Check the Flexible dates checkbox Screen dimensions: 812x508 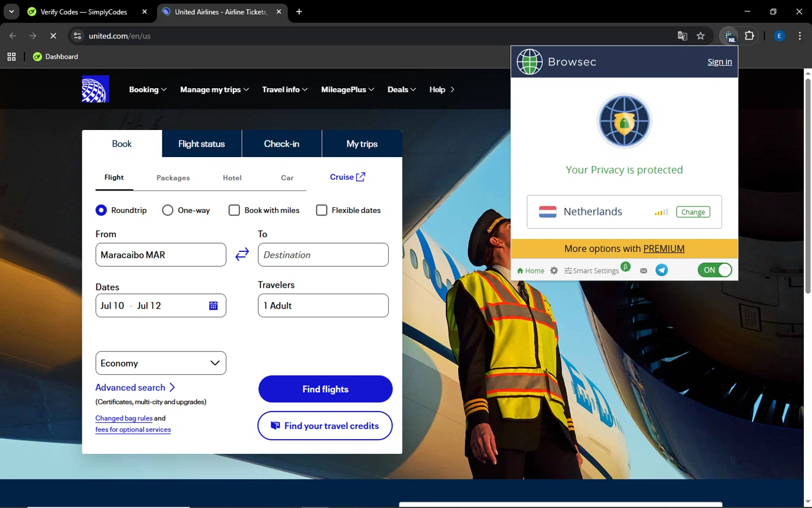pyautogui.click(x=322, y=210)
